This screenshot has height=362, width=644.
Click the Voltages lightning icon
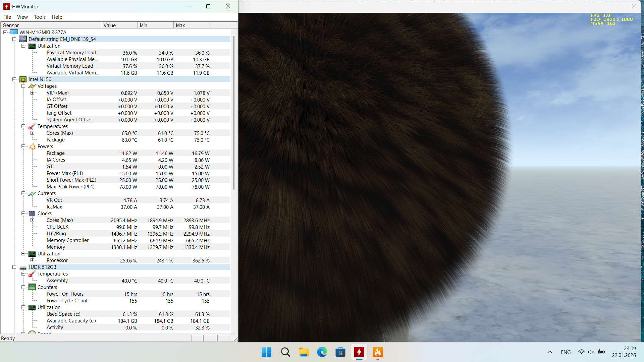[x=32, y=86]
